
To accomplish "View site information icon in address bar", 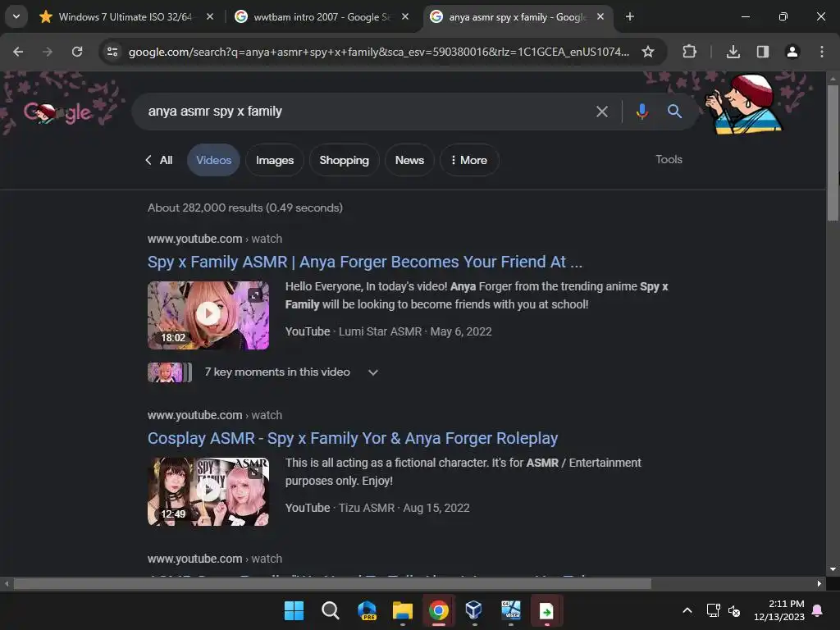I will pyautogui.click(x=112, y=52).
